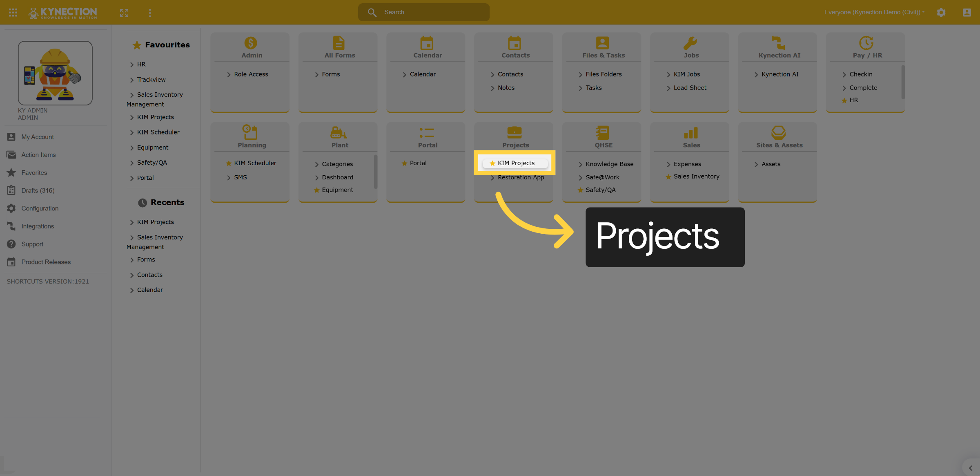This screenshot has height=476, width=980.
Task: Click the Plant tile scrollbar
Action: [x=375, y=172]
